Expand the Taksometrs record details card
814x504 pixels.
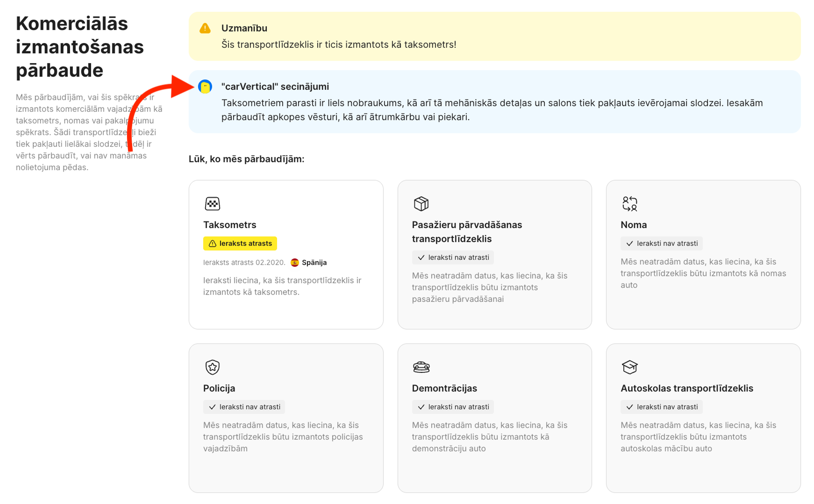pyautogui.click(x=286, y=255)
